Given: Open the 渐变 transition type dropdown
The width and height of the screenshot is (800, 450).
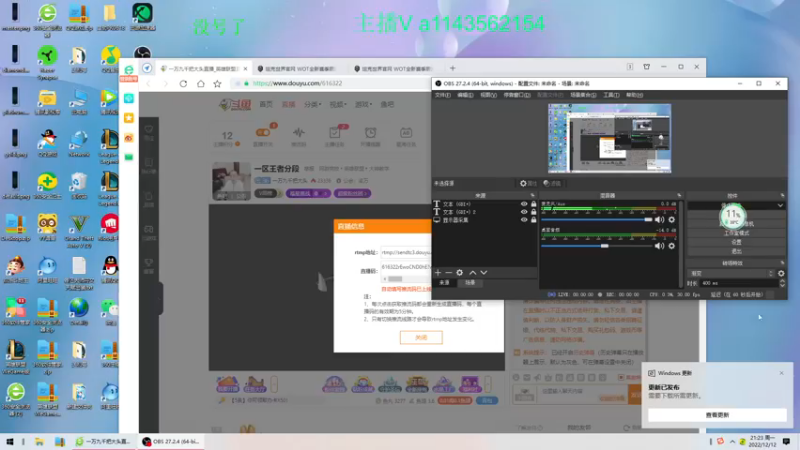Looking at the screenshot, I should [x=731, y=273].
